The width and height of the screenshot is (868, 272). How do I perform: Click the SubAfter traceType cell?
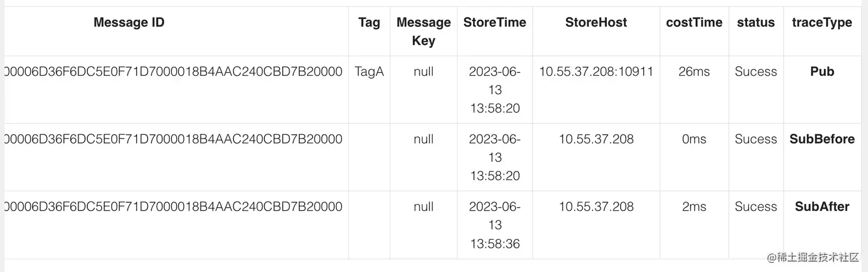[822, 207]
